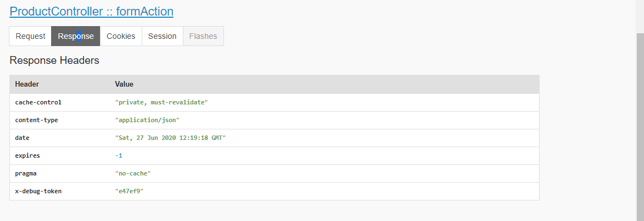Switch to the Session tab
This screenshot has height=221, width=644.
[162, 36]
